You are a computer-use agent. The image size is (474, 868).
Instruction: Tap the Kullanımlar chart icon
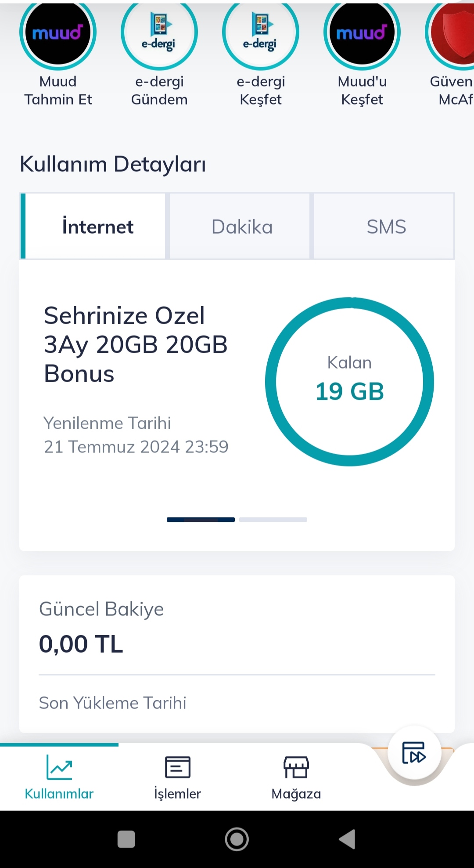point(59,767)
